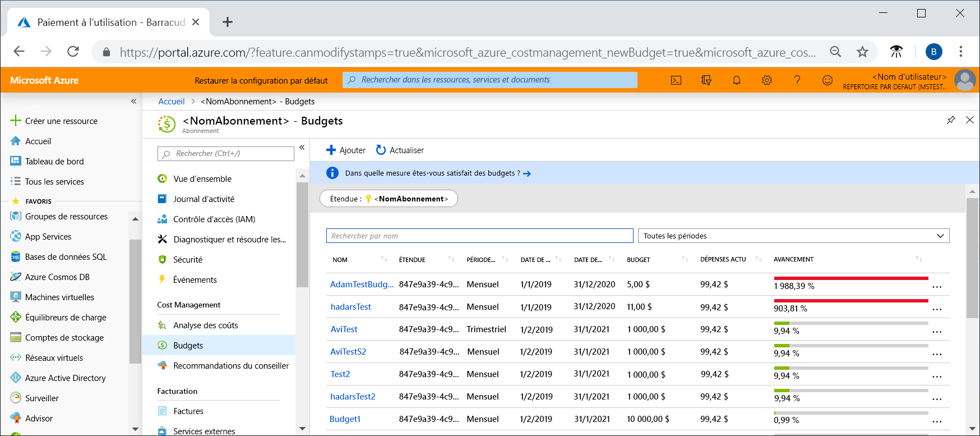This screenshot has height=436, width=980.
Task: Open browser zoom indicator
Action: (835, 52)
